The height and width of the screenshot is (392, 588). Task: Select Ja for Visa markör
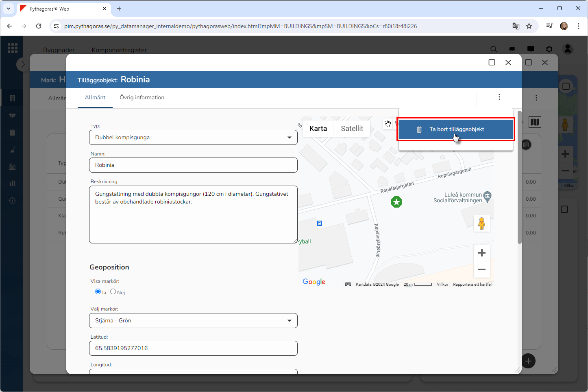pos(98,291)
